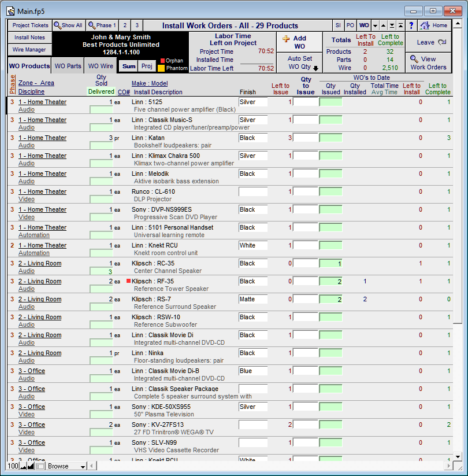Open the Finish field for Linn Classik Movie Di-B
Viewport: 468px width, 476px height.
253,371
